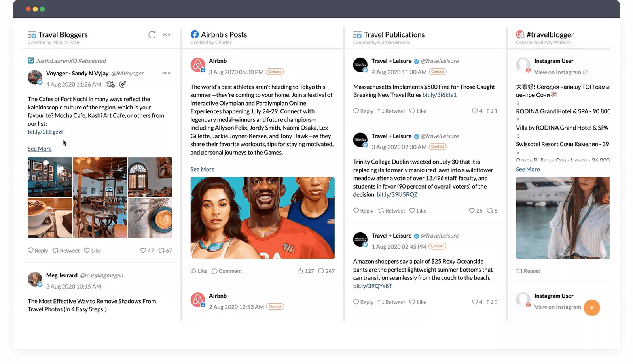The height and width of the screenshot is (364, 633).
Task: Open Instagram photo of woman by yacht
Action: [563, 218]
